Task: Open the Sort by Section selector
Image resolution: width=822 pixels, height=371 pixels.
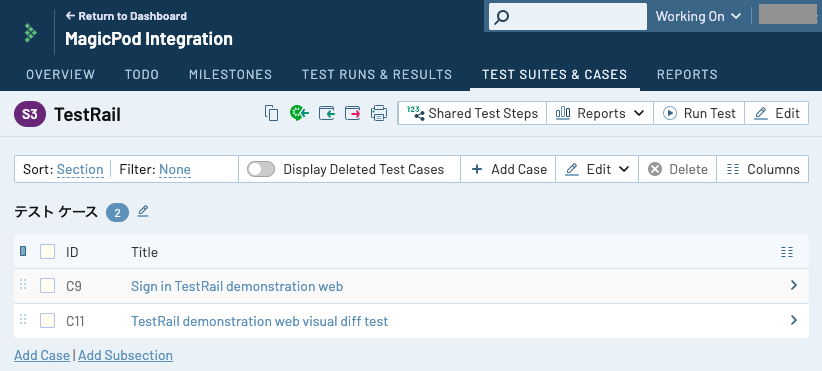Action: tap(80, 169)
